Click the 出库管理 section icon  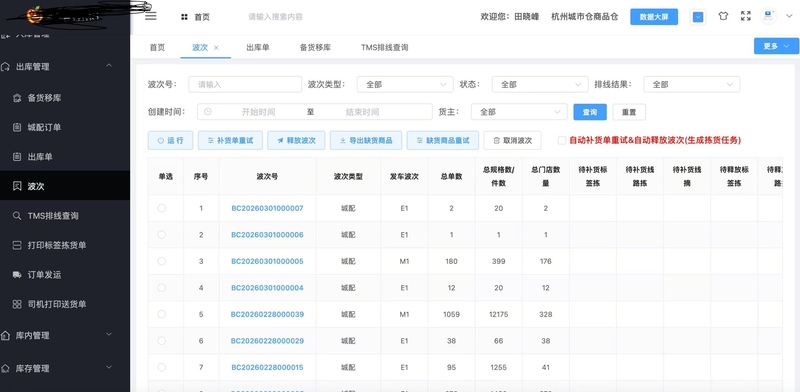pyautogui.click(x=6, y=67)
